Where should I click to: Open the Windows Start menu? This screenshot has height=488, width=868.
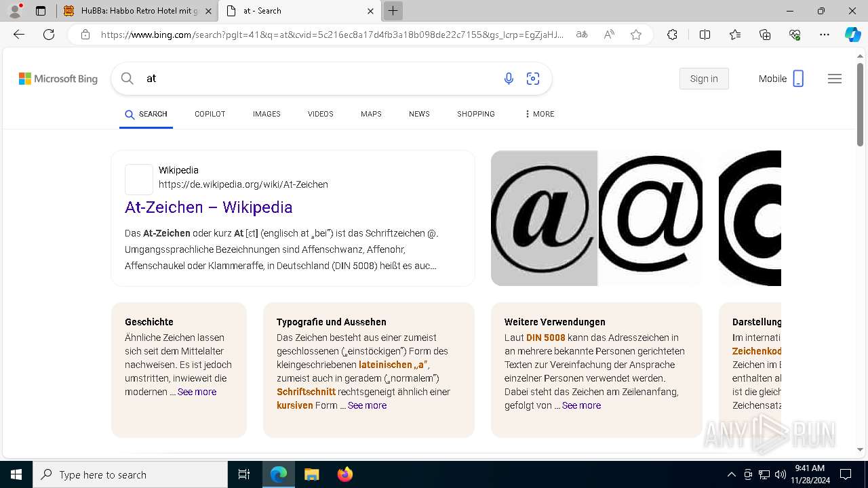coord(16,474)
